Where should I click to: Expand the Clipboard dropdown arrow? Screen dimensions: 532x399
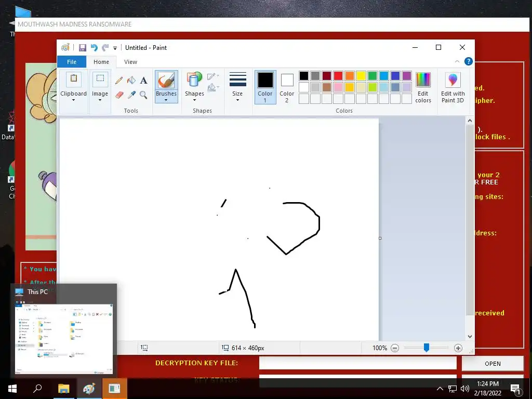pyautogui.click(x=73, y=100)
